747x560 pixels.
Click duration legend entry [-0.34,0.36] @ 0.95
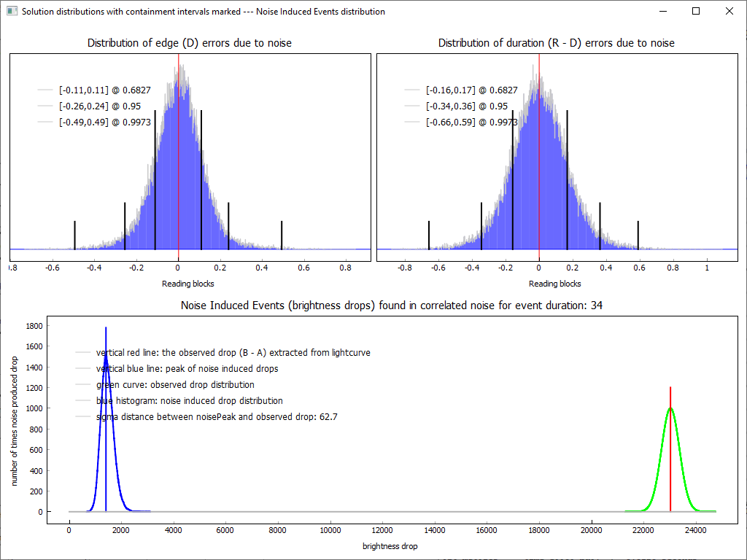466,106
